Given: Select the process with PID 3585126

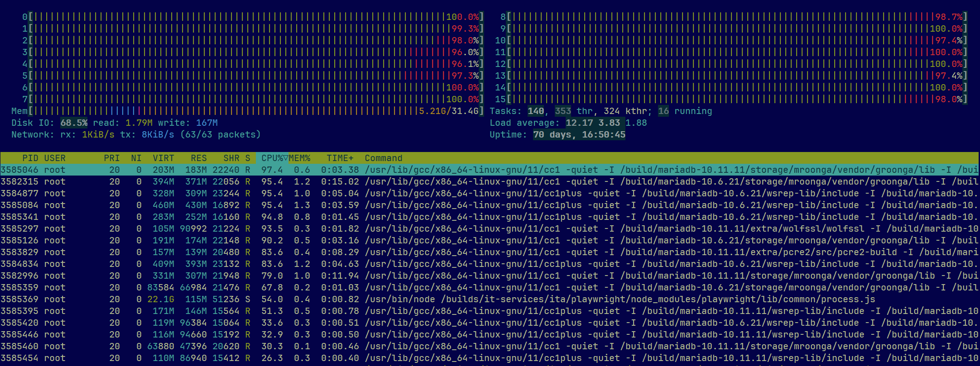Looking at the screenshot, I should [490, 240].
